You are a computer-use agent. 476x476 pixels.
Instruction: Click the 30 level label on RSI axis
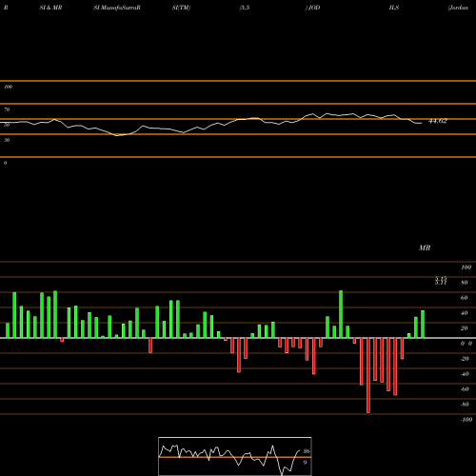click(7, 140)
